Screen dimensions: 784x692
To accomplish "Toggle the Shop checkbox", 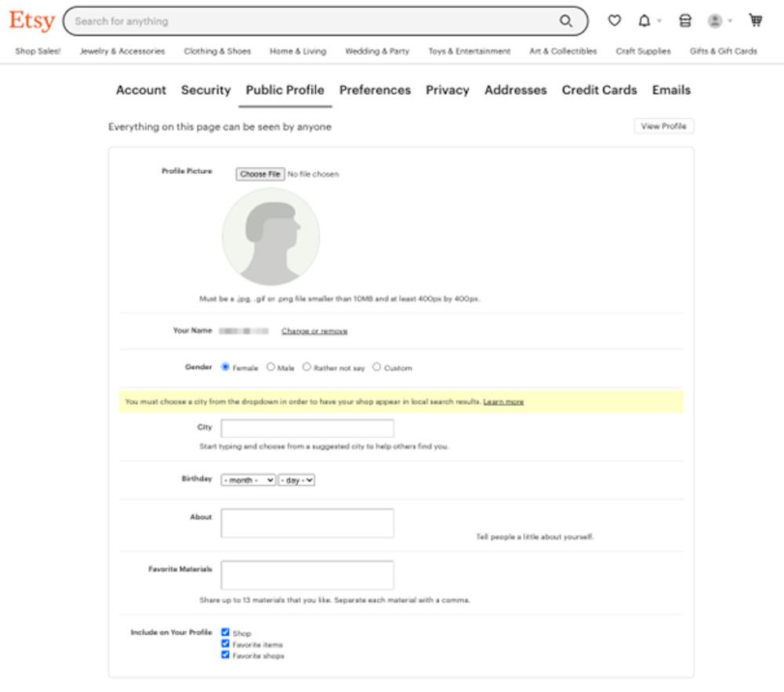I will [226, 632].
